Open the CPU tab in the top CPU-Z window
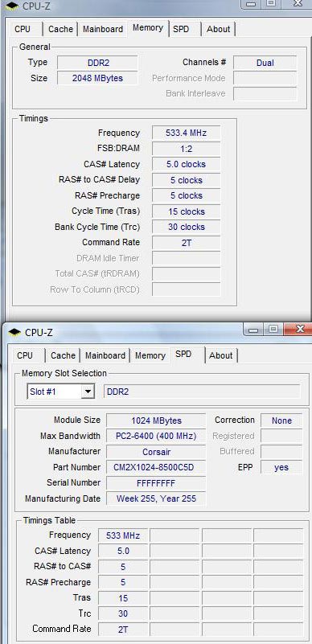This screenshot has height=644, width=312. pos(23,29)
